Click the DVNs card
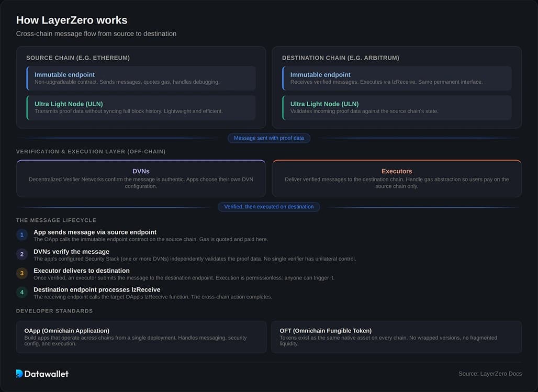This screenshot has height=392, width=538. (141, 178)
